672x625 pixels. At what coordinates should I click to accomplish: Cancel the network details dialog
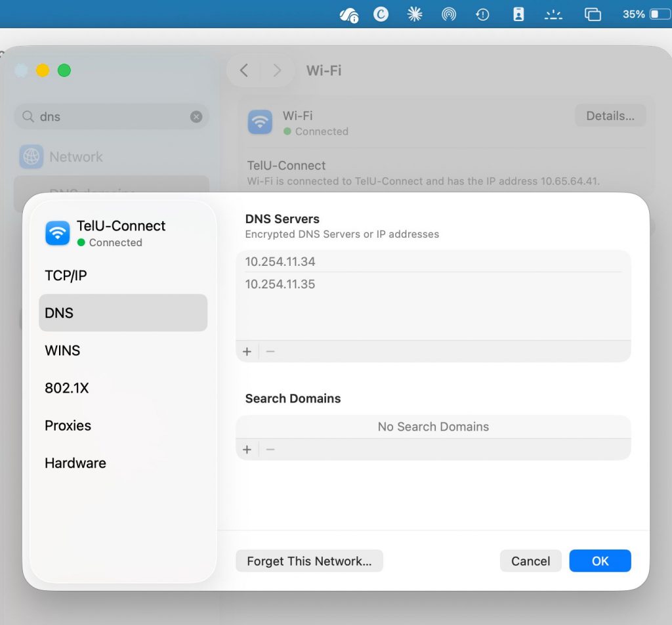530,561
